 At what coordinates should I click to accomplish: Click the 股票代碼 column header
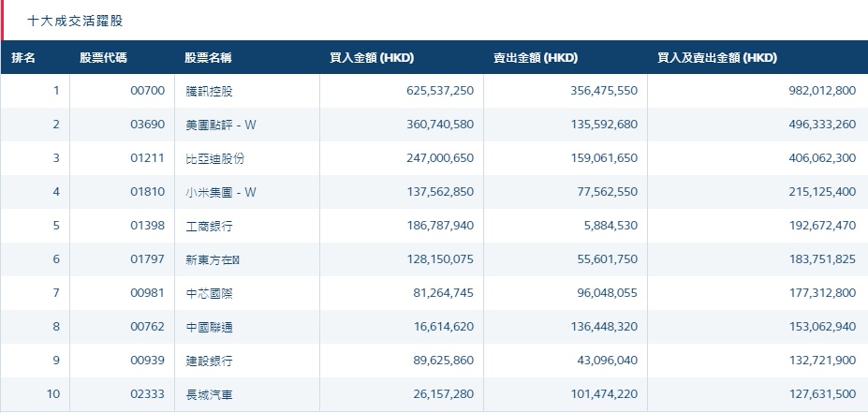(x=104, y=58)
